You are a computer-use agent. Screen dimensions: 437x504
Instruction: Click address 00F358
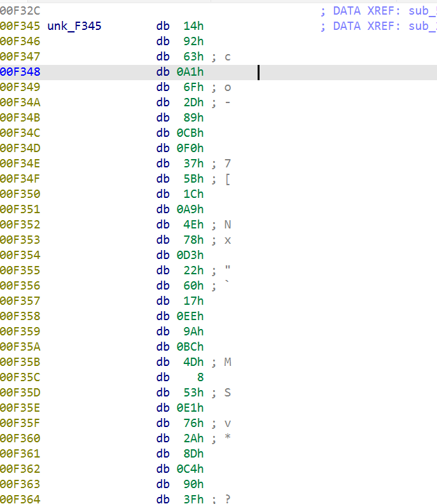click(x=20, y=316)
